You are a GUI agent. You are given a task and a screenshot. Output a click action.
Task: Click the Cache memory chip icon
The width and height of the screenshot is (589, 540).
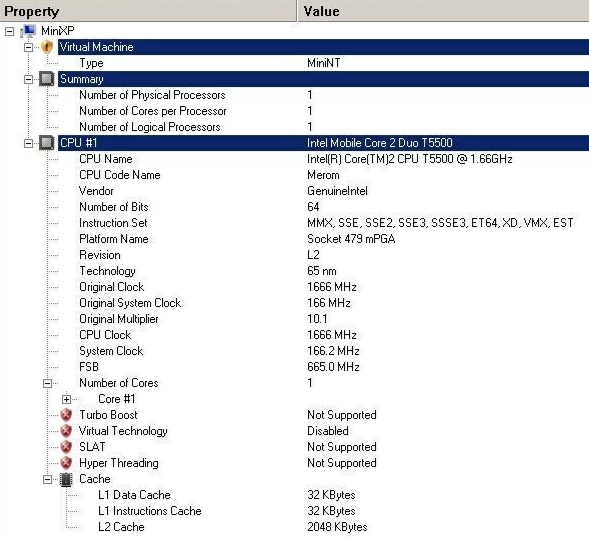66,479
